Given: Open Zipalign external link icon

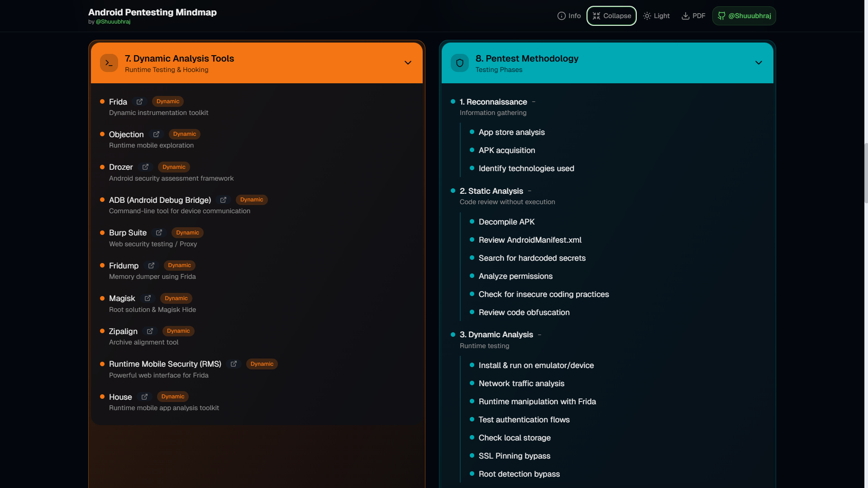Looking at the screenshot, I should [x=150, y=331].
